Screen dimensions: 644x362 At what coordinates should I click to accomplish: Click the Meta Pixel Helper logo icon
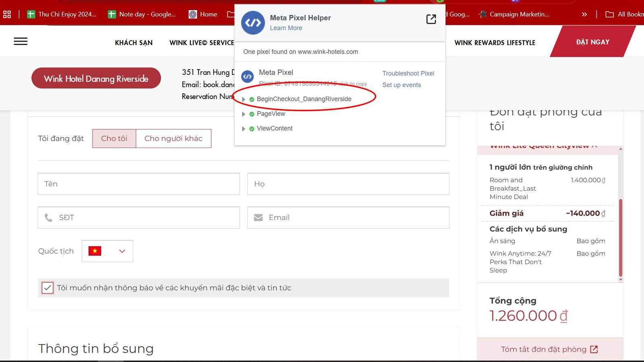pyautogui.click(x=253, y=23)
